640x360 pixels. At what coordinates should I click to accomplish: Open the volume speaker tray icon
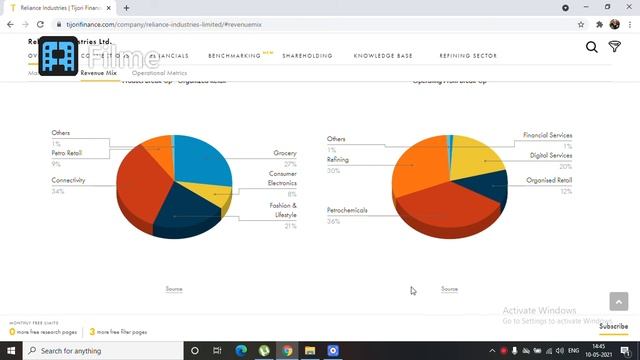560,351
